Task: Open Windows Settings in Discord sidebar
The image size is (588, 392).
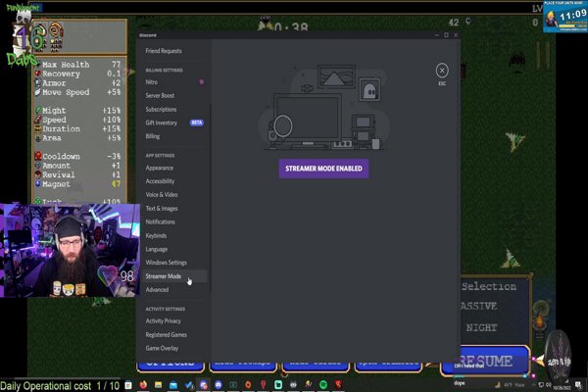Action: tap(167, 263)
